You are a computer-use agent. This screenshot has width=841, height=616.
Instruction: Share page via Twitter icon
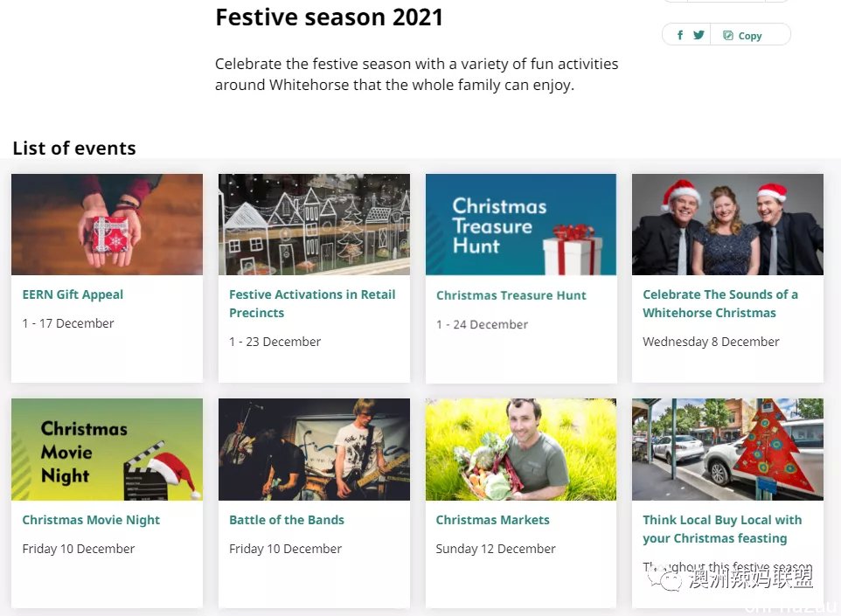[699, 35]
